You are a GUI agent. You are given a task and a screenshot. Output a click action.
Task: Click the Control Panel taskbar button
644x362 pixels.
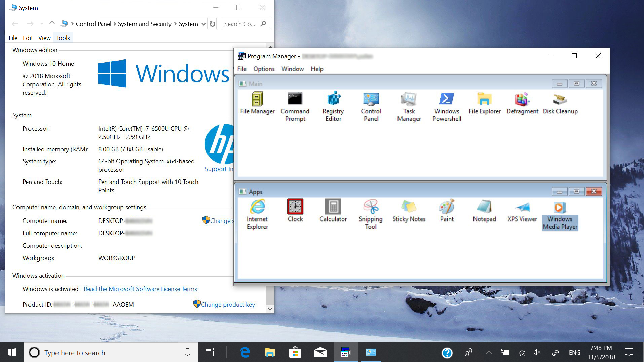[371, 352]
